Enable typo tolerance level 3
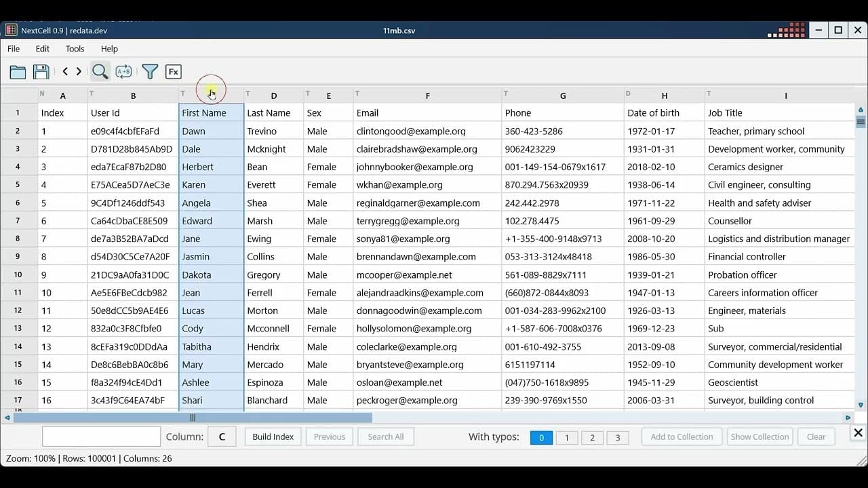The image size is (868, 488). coord(617,437)
